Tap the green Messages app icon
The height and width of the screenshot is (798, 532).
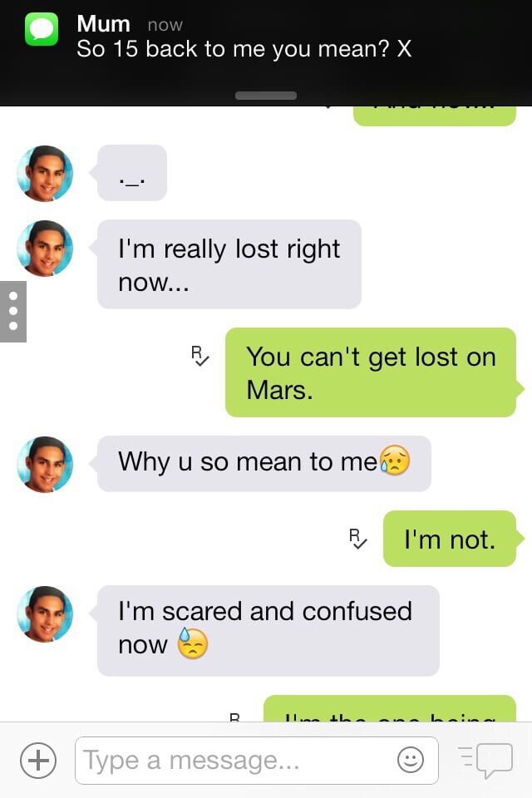42,30
